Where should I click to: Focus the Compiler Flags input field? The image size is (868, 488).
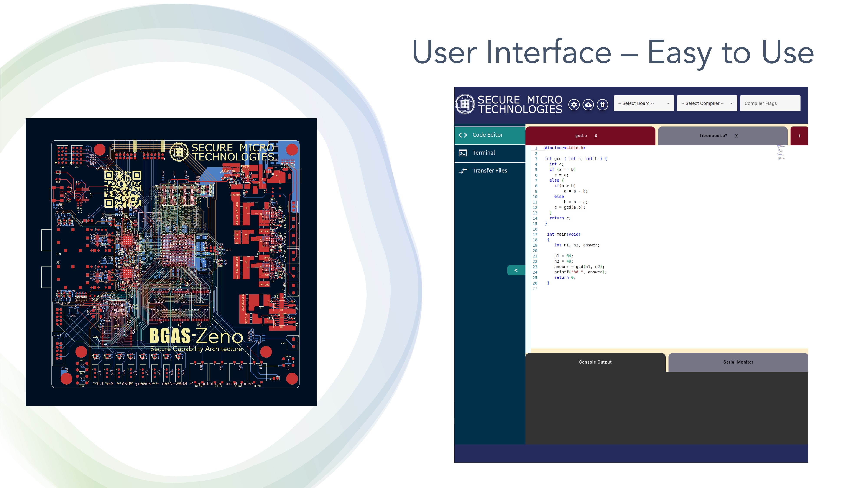point(770,103)
